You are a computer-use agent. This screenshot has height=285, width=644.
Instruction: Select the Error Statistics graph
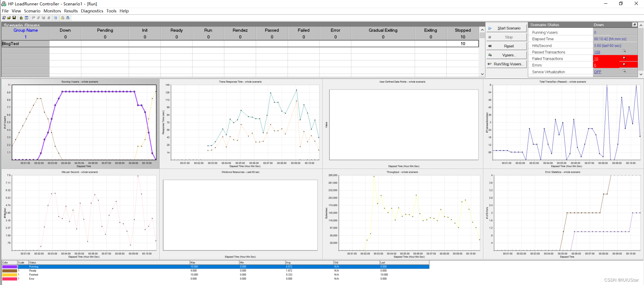click(563, 214)
